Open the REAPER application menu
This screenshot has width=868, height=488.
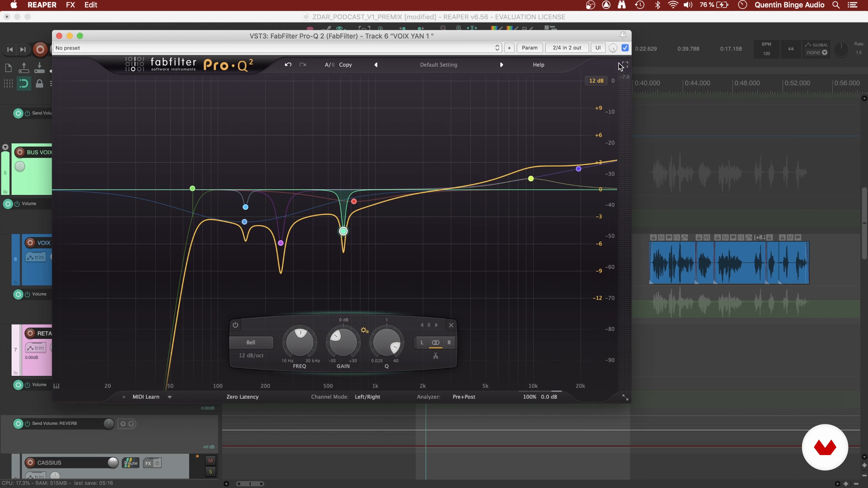42,5
